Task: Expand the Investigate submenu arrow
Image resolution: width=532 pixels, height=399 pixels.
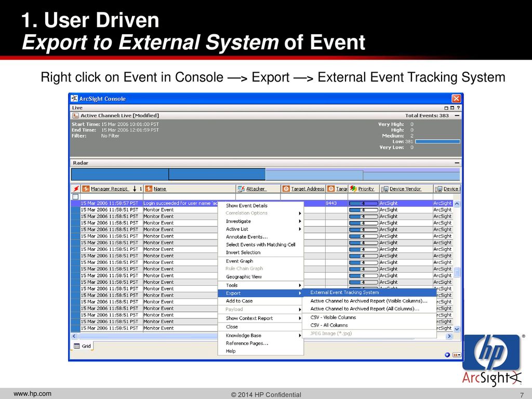Action: click(x=300, y=221)
